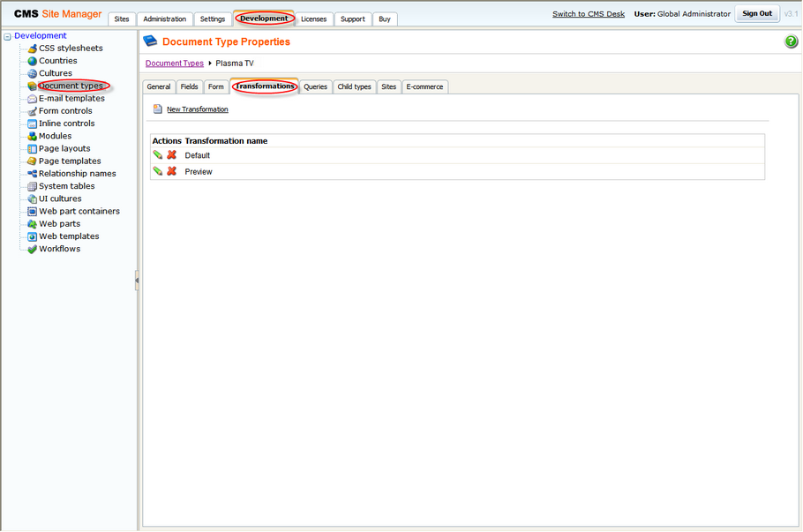Image resolution: width=803 pixels, height=532 pixels.
Task: Open help via the green question icon
Action: pos(791,41)
